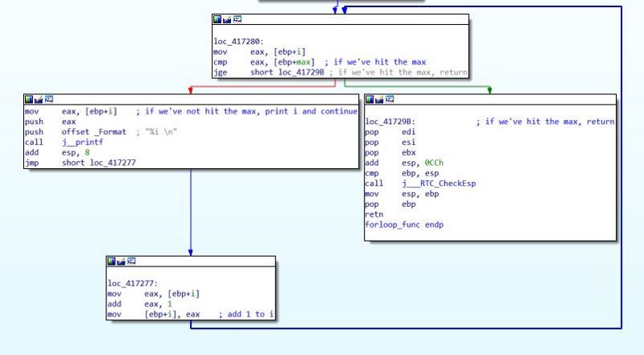The width and height of the screenshot is (644, 355).
Task: Click the node color icon on loc_417277 block
Action: tap(111, 261)
